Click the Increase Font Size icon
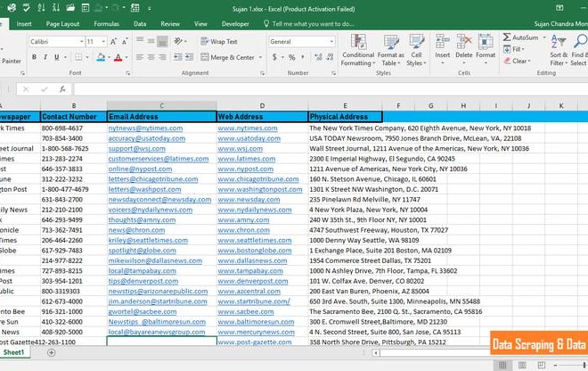588x371 pixels. 113,42
